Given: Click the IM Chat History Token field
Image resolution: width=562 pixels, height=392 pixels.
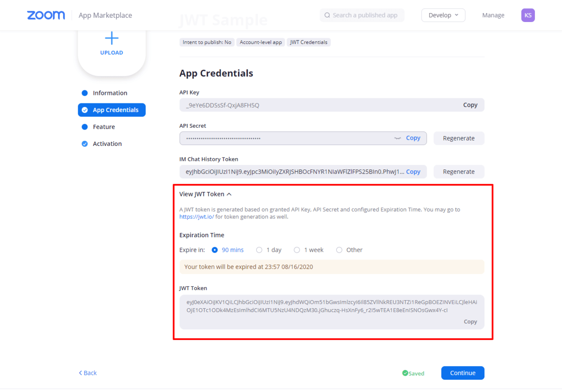Looking at the screenshot, I should pyautogui.click(x=303, y=172).
